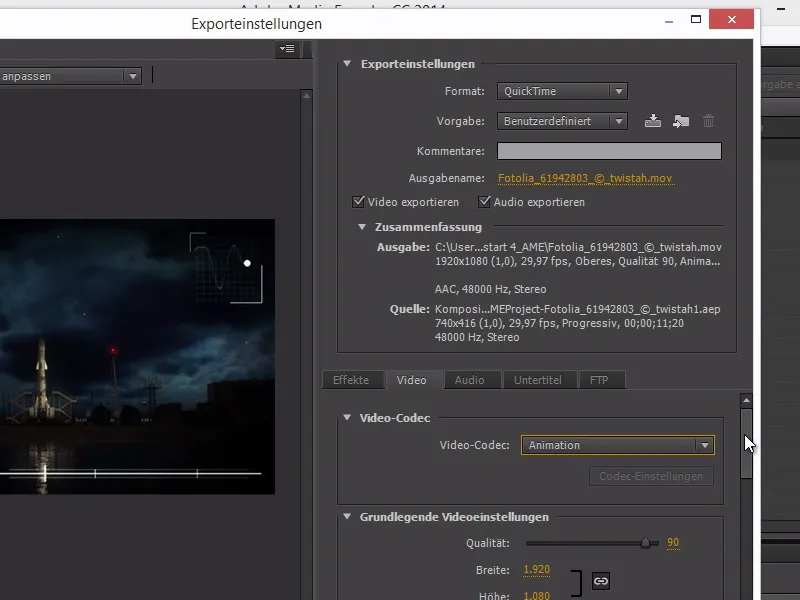Click the Breite value 1.920 to edit
Screen dimensions: 800x600
535,568
